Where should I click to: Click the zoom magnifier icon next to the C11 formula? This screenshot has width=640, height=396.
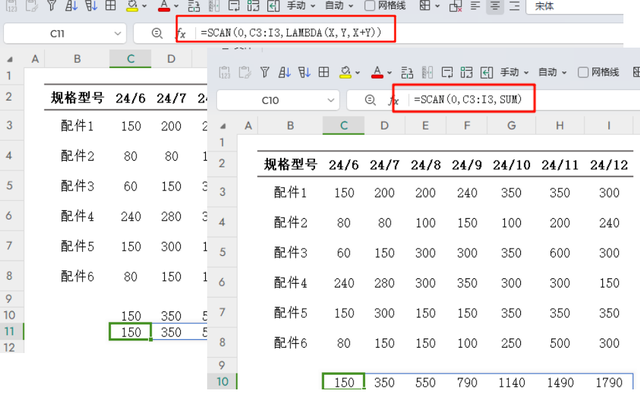(157, 33)
